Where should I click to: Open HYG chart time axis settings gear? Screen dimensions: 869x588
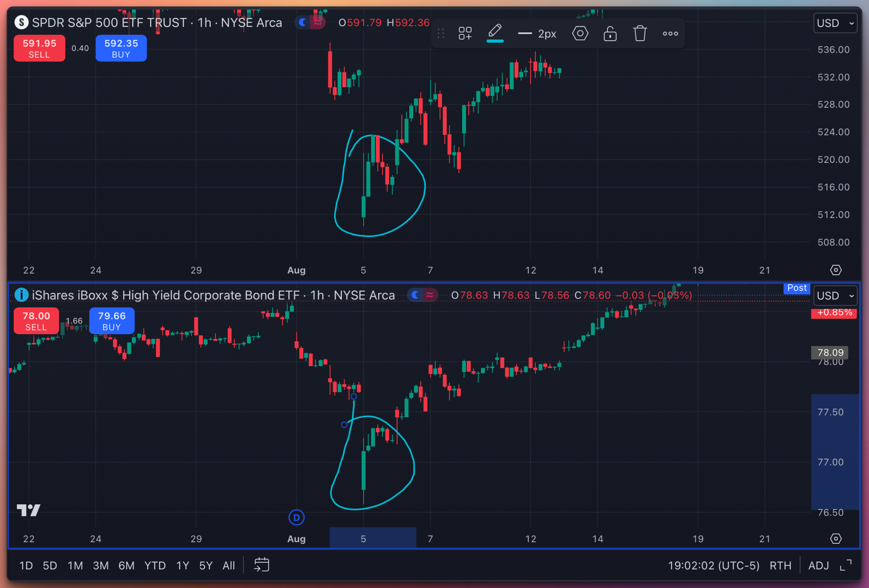[836, 539]
